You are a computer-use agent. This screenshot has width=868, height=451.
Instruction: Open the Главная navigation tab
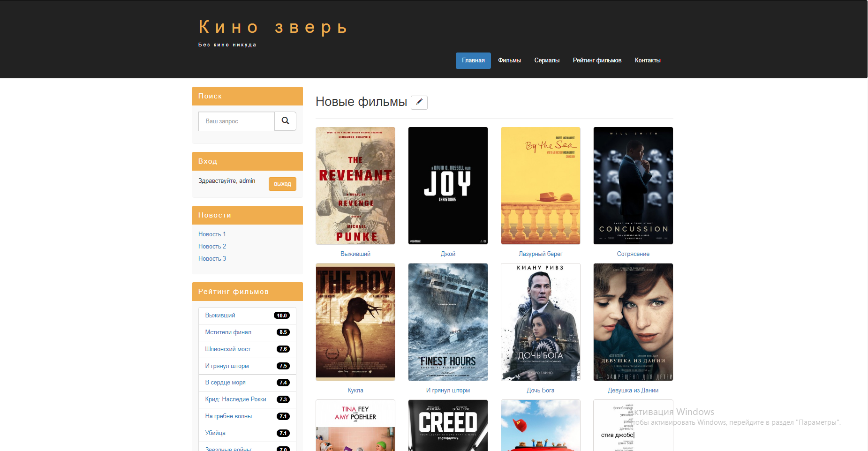click(473, 60)
